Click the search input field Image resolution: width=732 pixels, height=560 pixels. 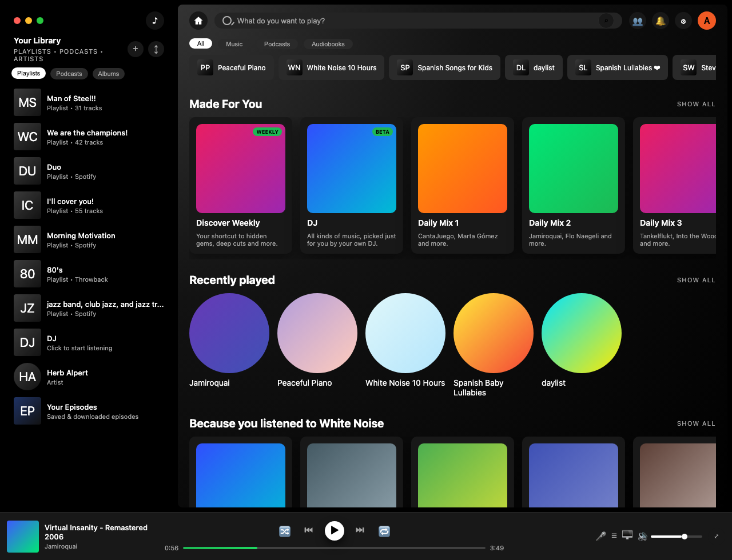[x=412, y=21]
